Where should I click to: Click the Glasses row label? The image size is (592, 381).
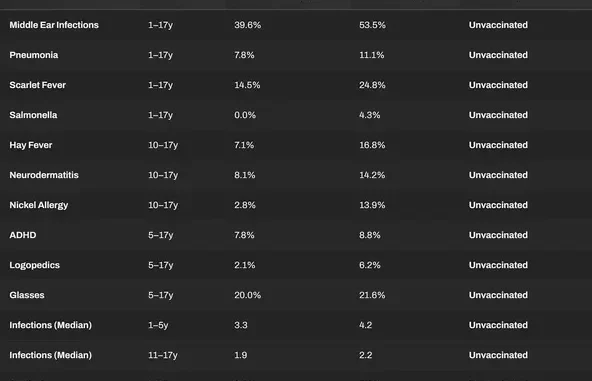pyautogui.click(x=27, y=295)
